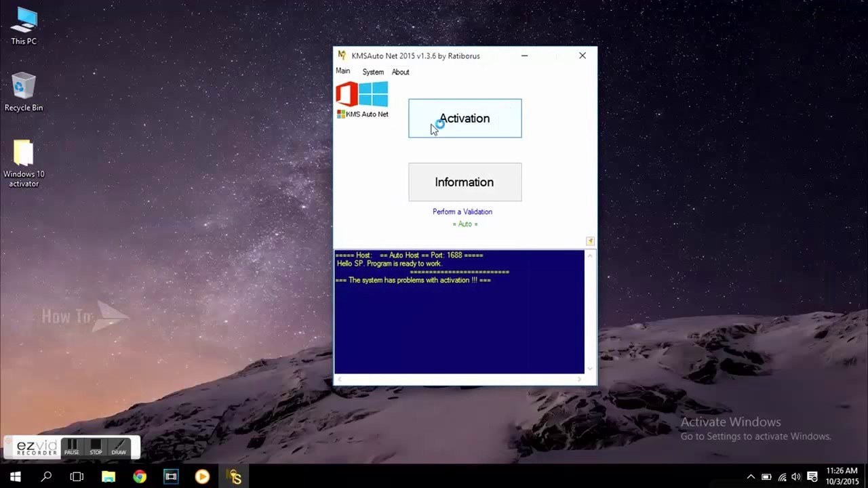Screen dimensions: 868x488
Task: Click the small yellow pin icon above log
Action: 590,241
